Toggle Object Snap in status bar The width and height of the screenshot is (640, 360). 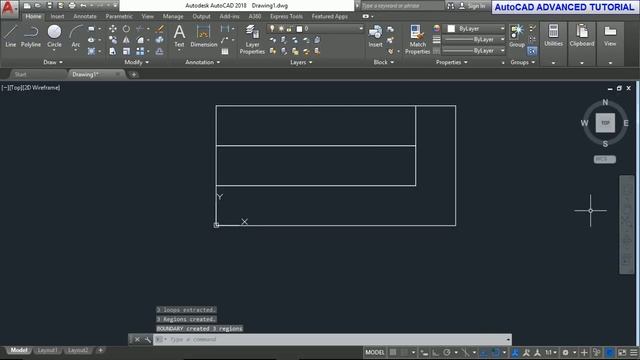[x=496, y=352]
